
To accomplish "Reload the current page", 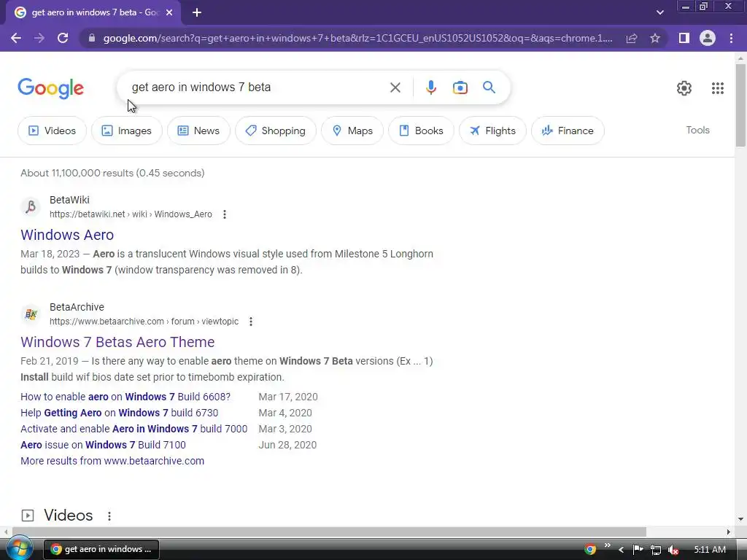I will [x=63, y=38].
